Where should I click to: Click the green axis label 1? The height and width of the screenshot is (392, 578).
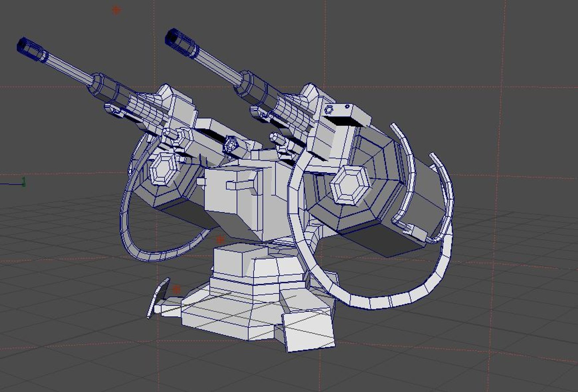click(x=24, y=181)
